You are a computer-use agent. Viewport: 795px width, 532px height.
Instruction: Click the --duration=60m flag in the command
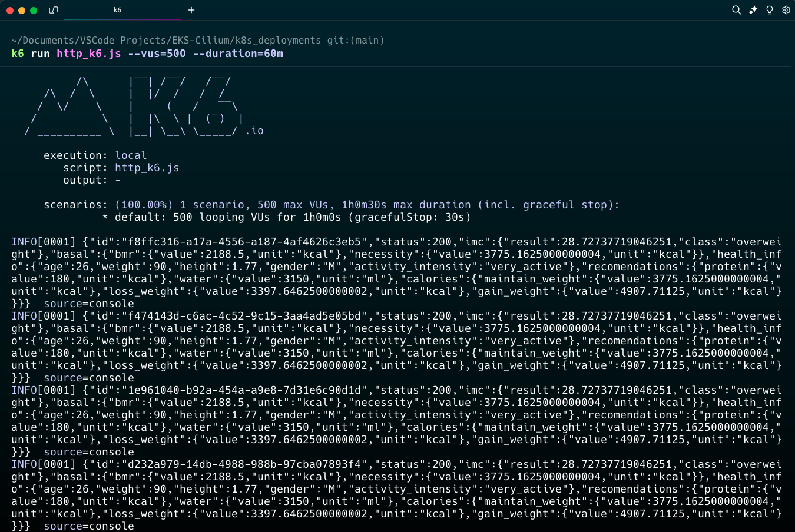(238, 54)
